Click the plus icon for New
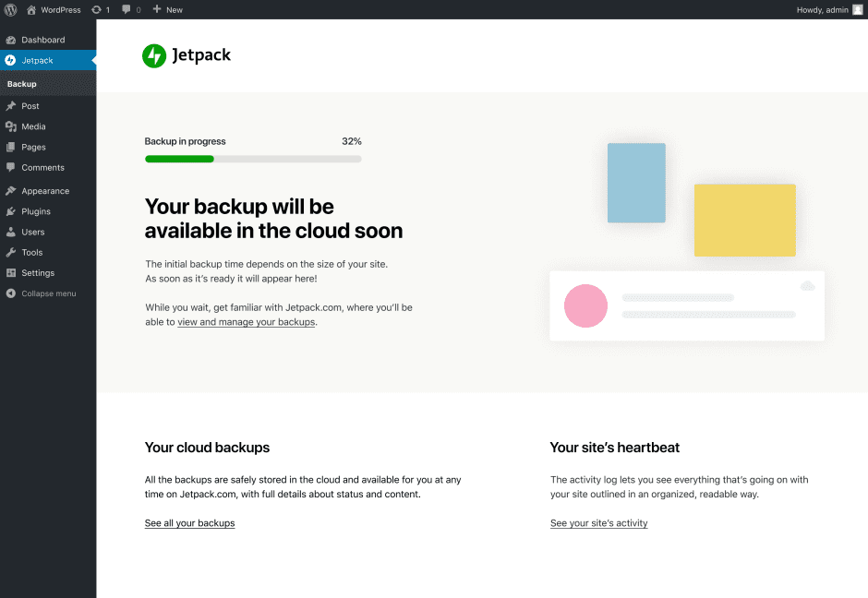This screenshot has height=598, width=868. pyautogui.click(x=157, y=9)
